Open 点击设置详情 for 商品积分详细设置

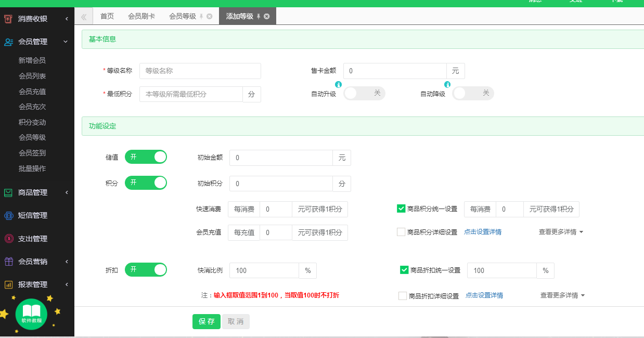pyautogui.click(x=483, y=231)
